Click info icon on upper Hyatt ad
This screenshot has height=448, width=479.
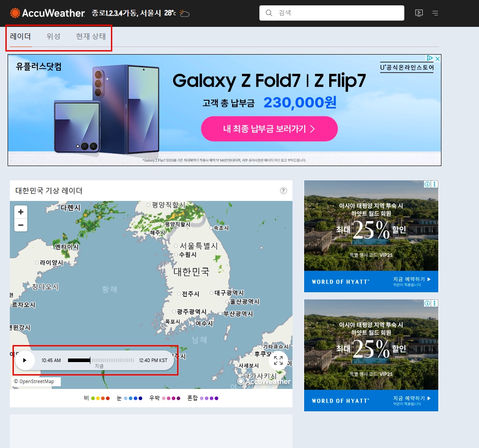click(x=428, y=184)
